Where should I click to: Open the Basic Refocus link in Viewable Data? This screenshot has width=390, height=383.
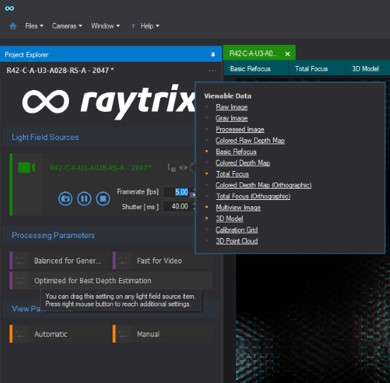(236, 152)
